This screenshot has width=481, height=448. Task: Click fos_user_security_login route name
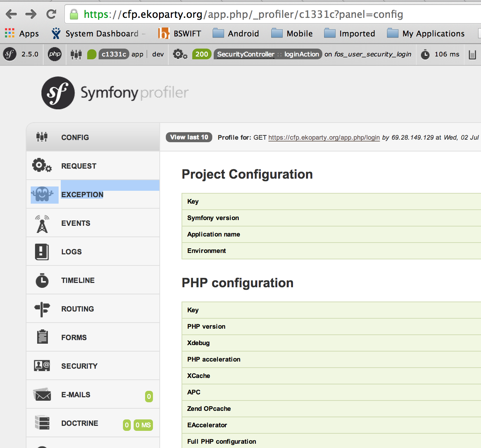click(x=373, y=54)
